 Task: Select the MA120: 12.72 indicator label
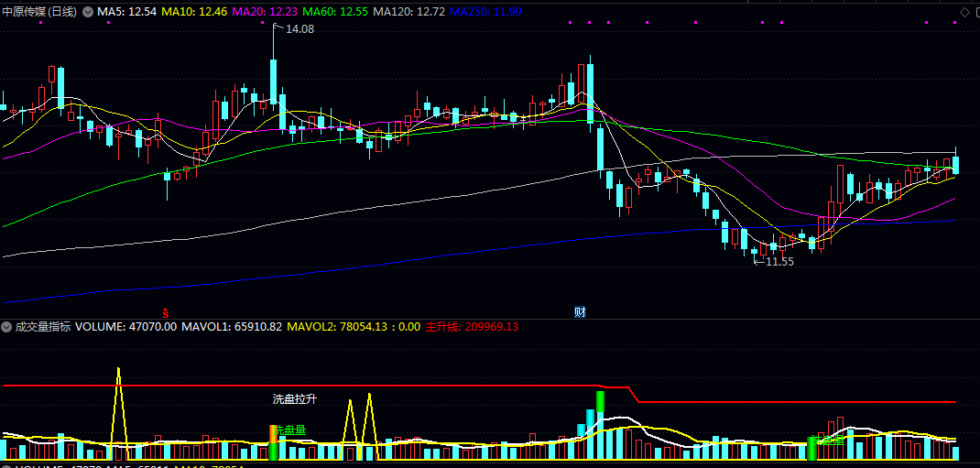pyautogui.click(x=408, y=12)
